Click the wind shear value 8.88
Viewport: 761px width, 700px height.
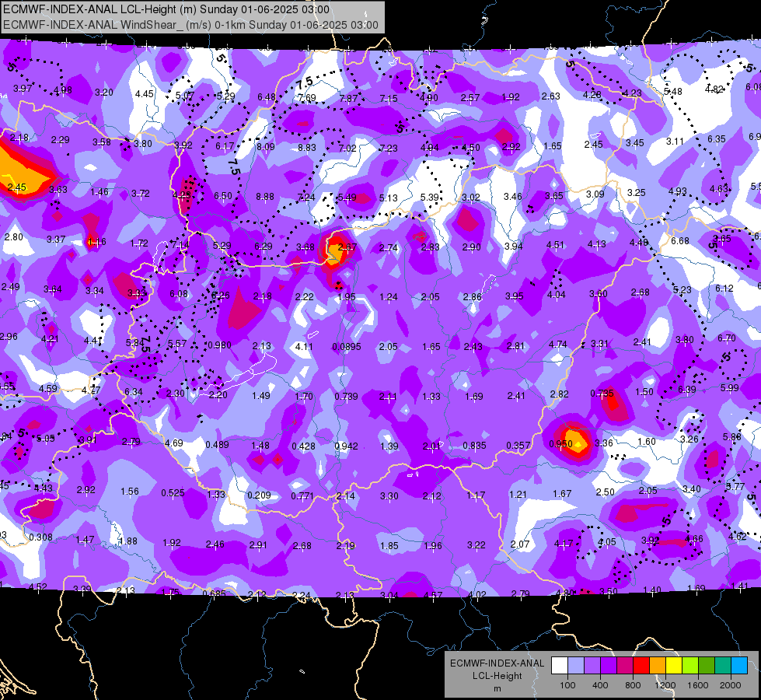tap(265, 196)
